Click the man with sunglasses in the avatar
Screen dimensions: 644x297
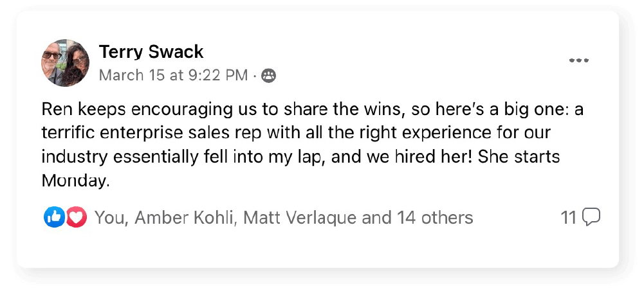[51, 64]
